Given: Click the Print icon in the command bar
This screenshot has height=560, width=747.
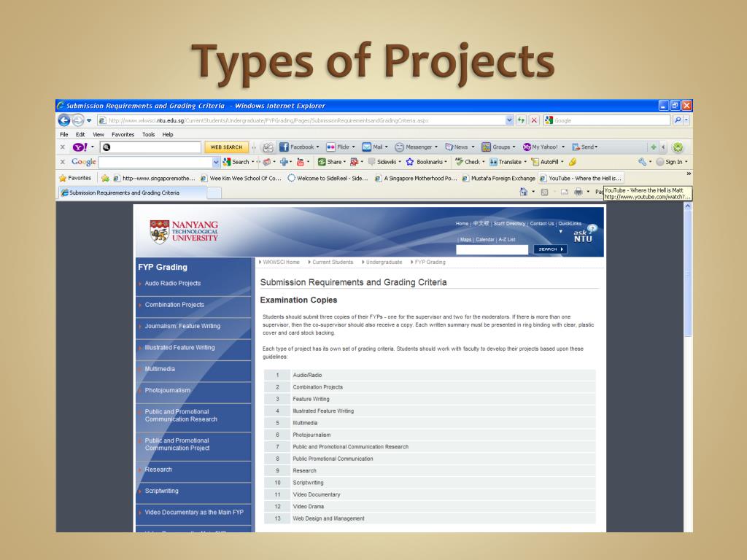Looking at the screenshot, I should coord(578,192).
